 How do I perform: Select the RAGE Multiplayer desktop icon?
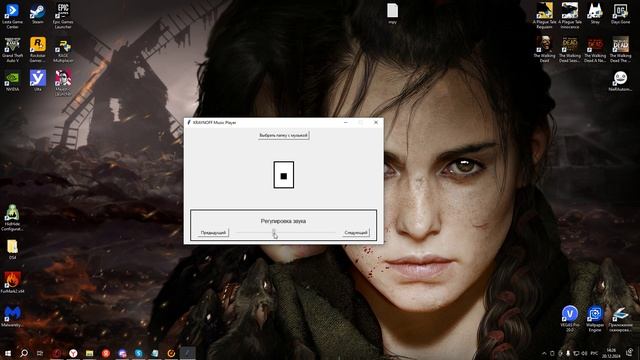coord(63,50)
